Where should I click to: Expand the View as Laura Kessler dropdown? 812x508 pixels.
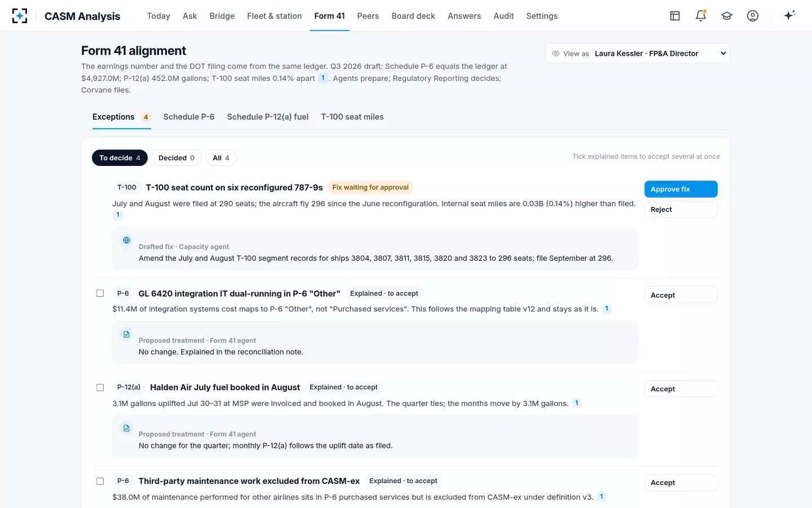(x=638, y=54)
